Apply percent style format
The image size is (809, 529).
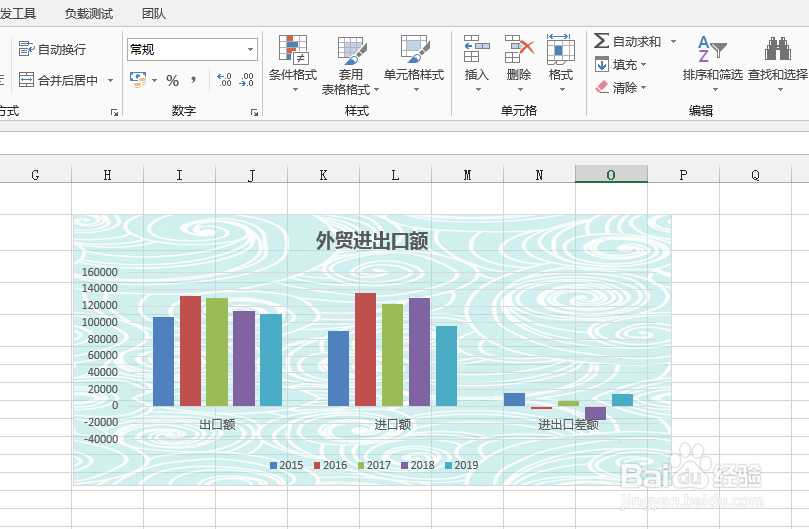(172, 81)
